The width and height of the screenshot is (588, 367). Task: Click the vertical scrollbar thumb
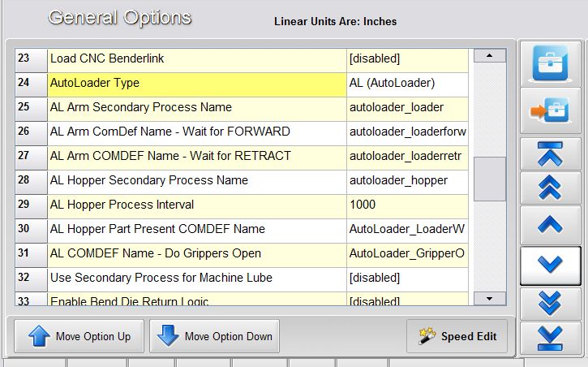click(x=489, y=179)
